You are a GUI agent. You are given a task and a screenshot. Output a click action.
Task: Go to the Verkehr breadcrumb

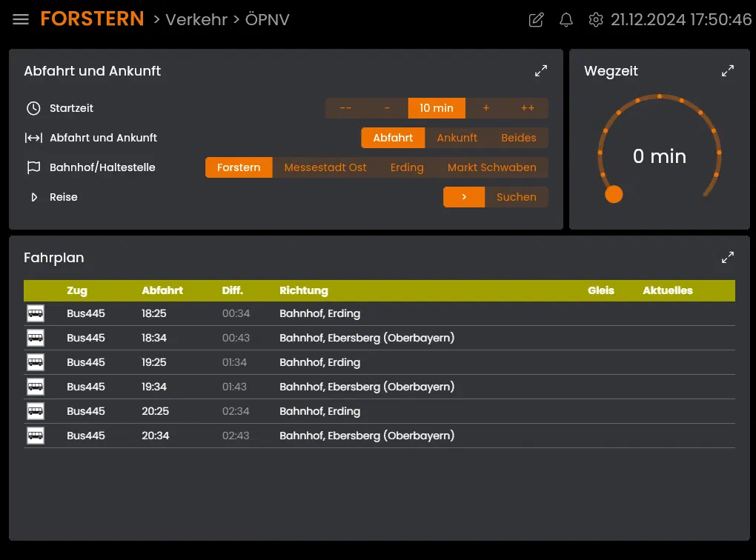pos(196,20)
